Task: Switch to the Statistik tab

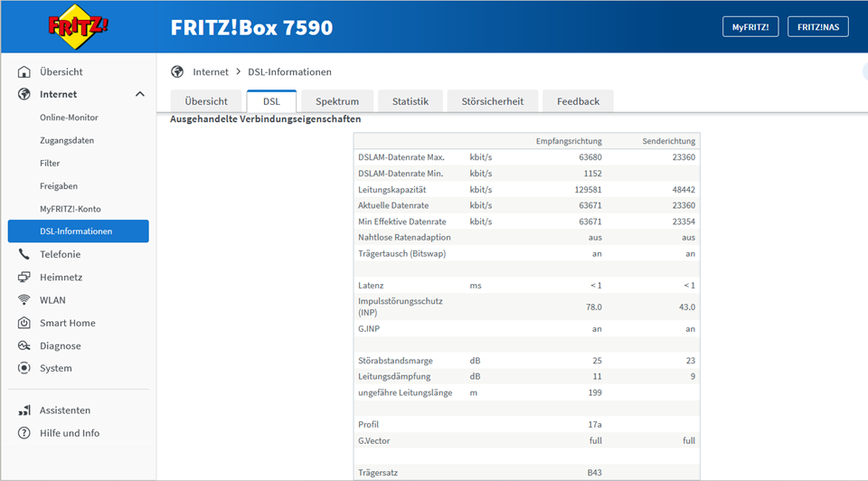Action: (410, 101)
